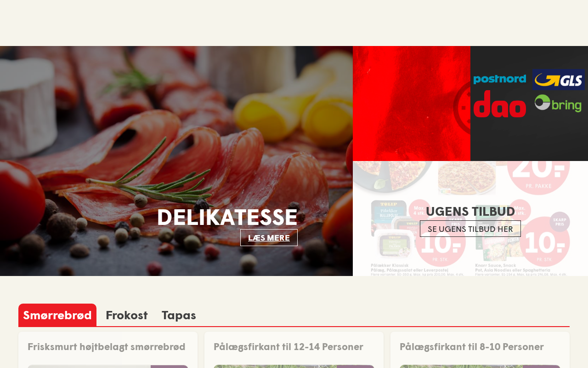Click the UGENS TILBUD heading

(470, 212)
